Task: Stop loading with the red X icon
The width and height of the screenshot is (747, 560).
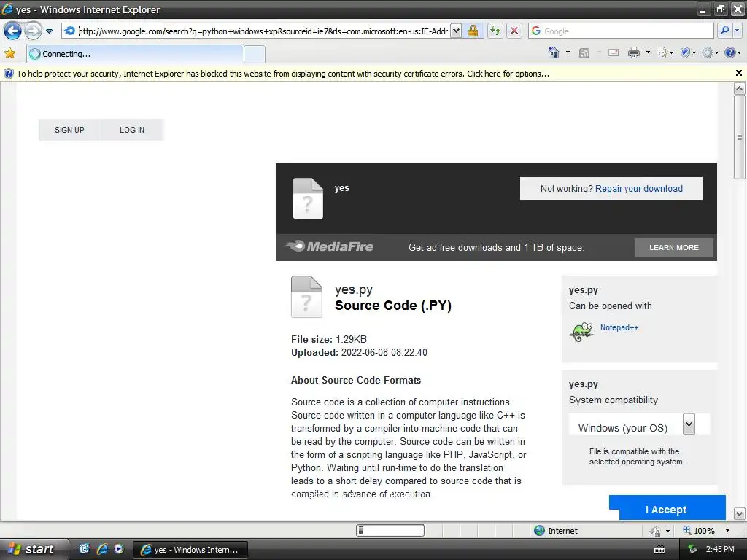Action: coord(514,31)
